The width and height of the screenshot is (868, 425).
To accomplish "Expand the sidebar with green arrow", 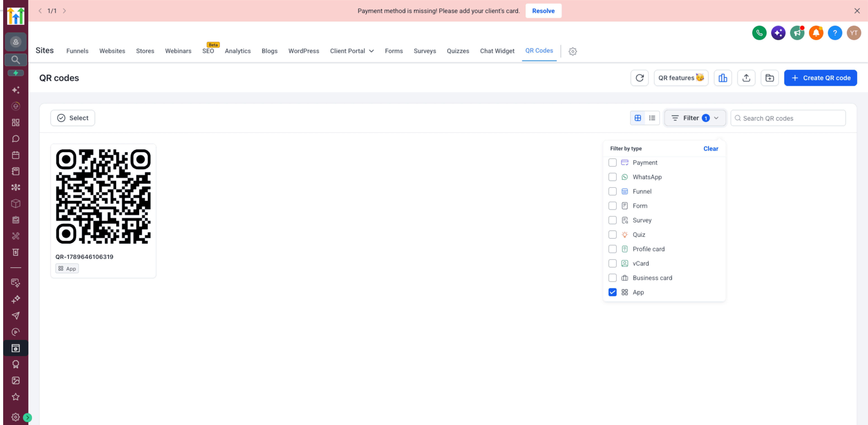I will point(27,418).
